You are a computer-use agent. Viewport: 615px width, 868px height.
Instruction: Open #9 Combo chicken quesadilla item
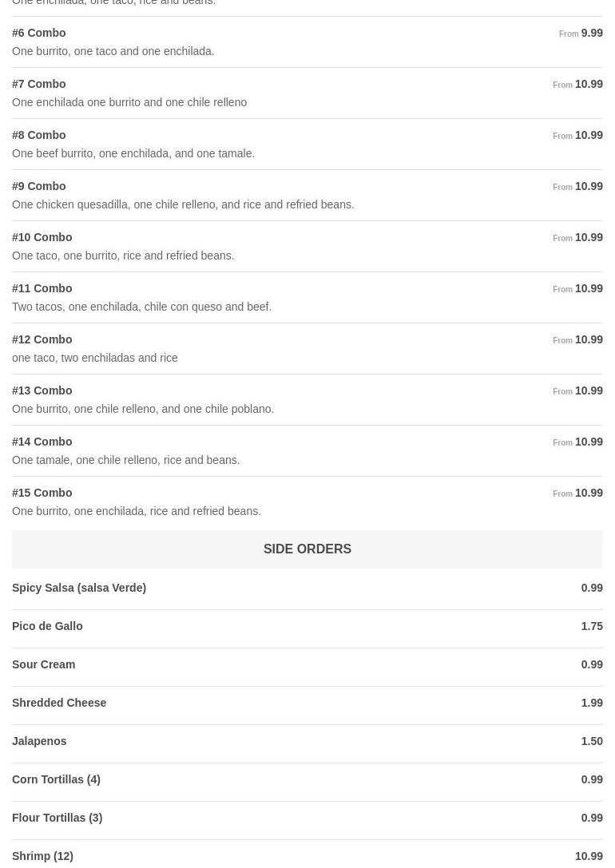[39, 187]
